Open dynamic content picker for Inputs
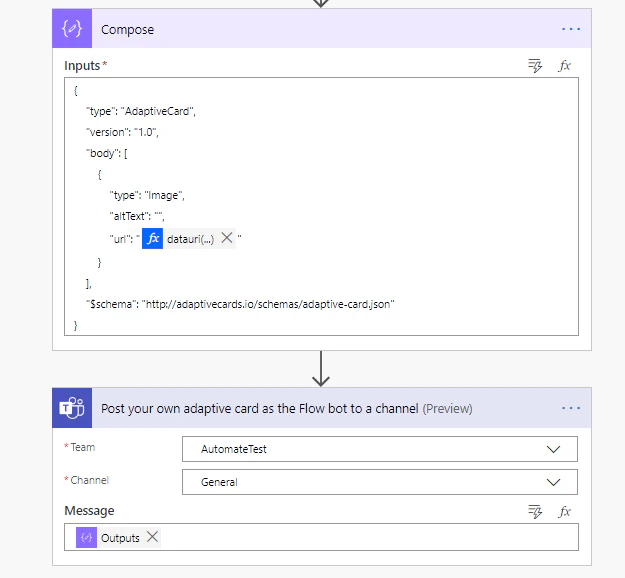 coord(535,66)
